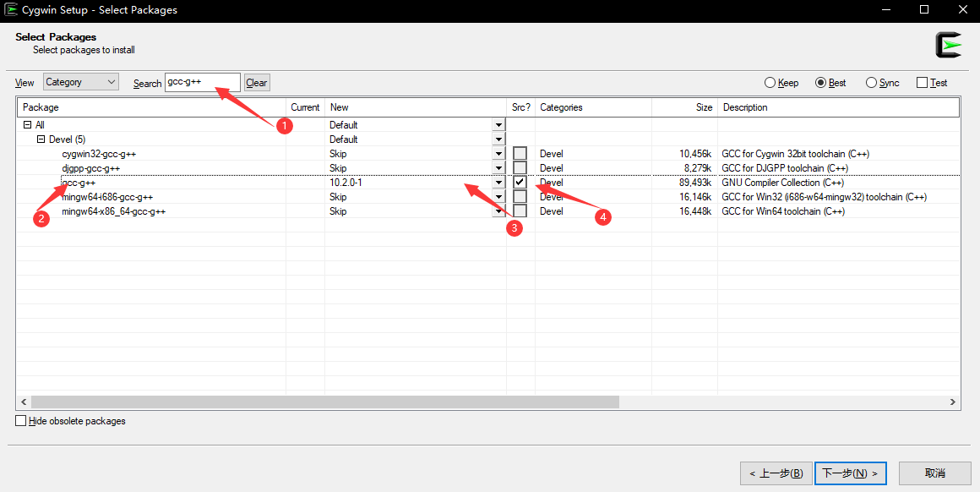Click description 'GCC for DJGPP toolchain (C++)'
This screenshot has width=980, height=492.
click(785, 168)
